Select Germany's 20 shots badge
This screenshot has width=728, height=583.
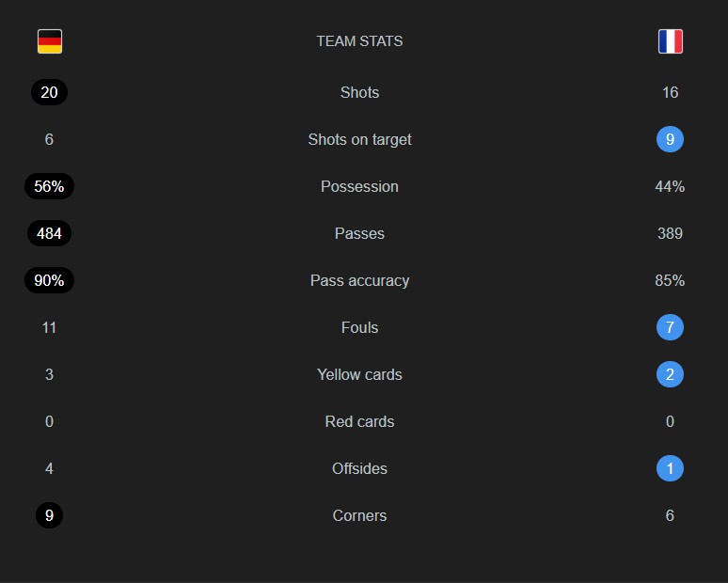[49, 92]
